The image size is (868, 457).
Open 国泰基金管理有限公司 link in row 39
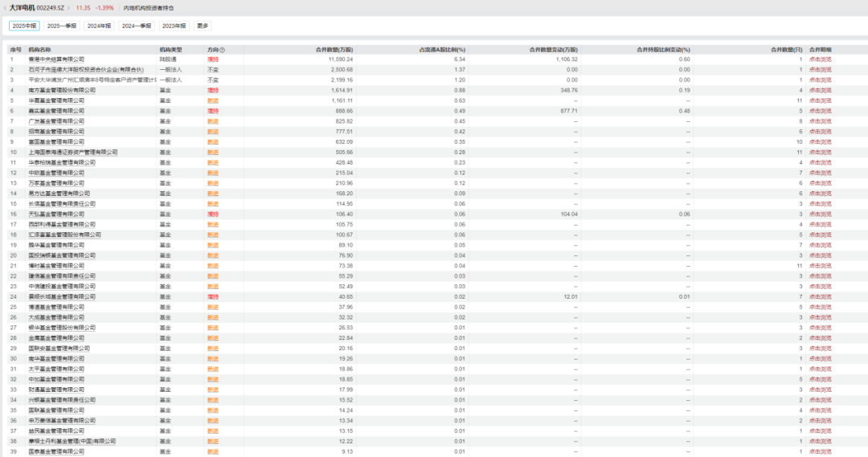(x=56, y=452)
